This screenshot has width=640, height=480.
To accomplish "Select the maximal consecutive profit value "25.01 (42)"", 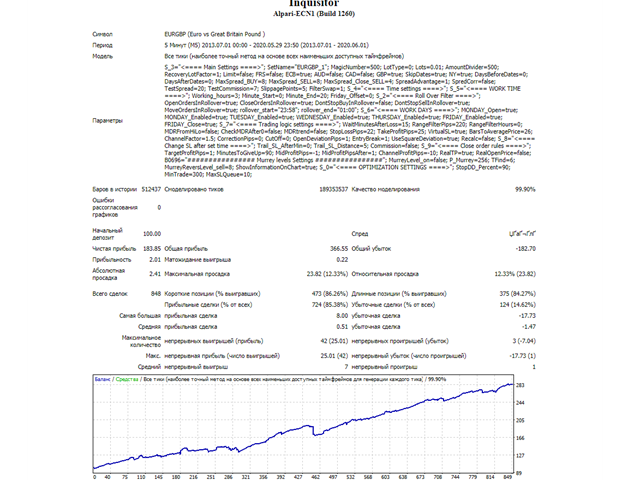I will tap(334, 356).
